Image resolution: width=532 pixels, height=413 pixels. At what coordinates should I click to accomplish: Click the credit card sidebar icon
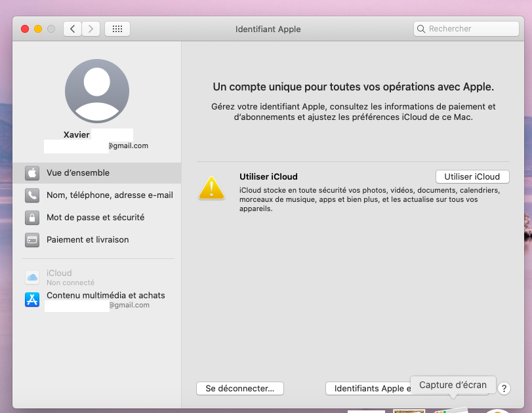pos(32,240)
